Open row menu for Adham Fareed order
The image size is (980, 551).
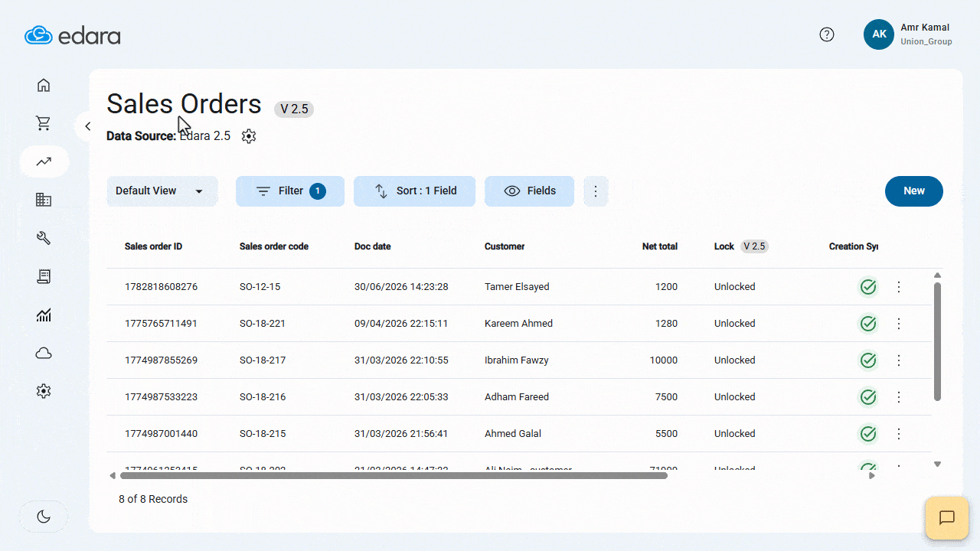pyautogui.click(x=899, y=397)
